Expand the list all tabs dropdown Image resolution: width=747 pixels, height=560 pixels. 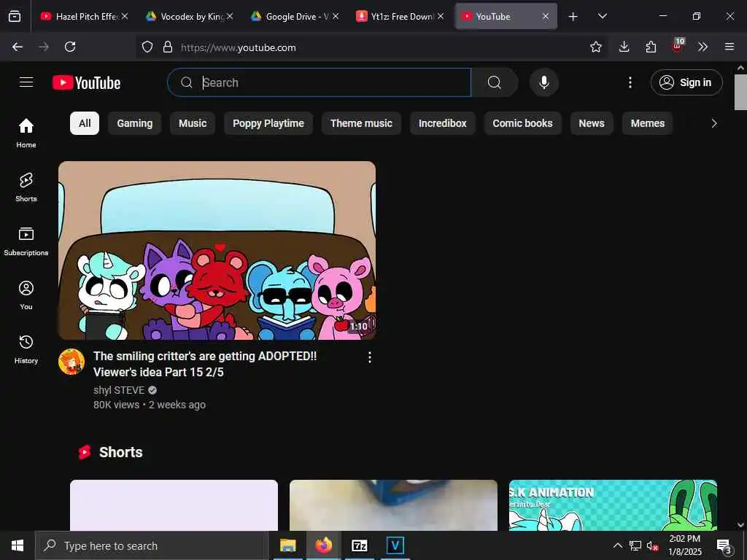tap(602, 16)
